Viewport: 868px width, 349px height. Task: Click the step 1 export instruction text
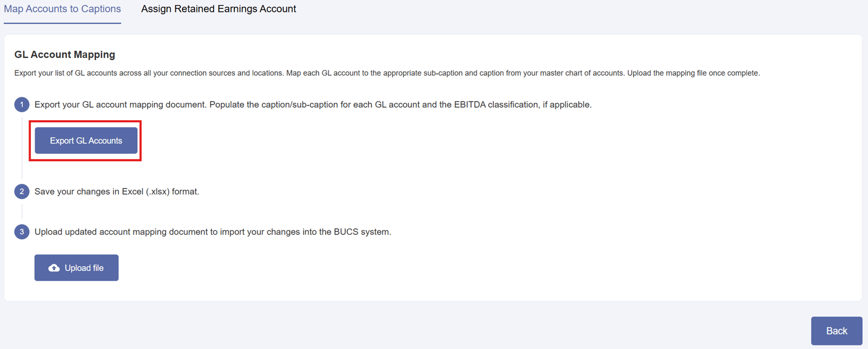[x=313, y=105]
